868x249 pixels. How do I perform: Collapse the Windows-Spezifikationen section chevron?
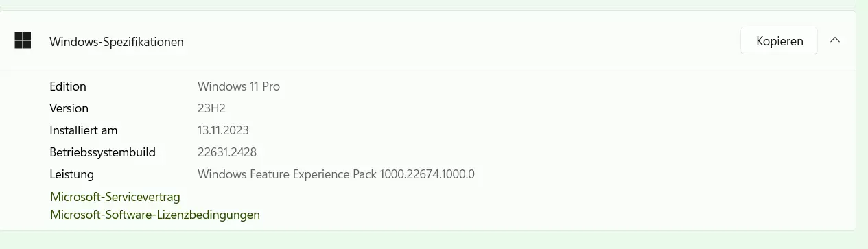[835, 40]
